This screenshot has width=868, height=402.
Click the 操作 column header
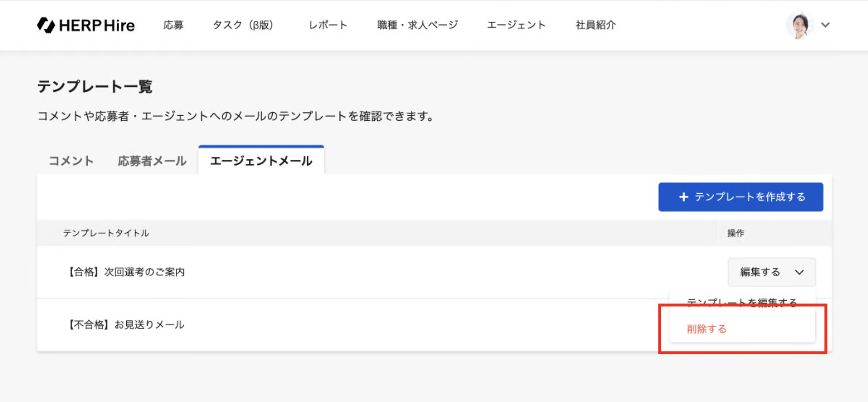pos(735,233)
